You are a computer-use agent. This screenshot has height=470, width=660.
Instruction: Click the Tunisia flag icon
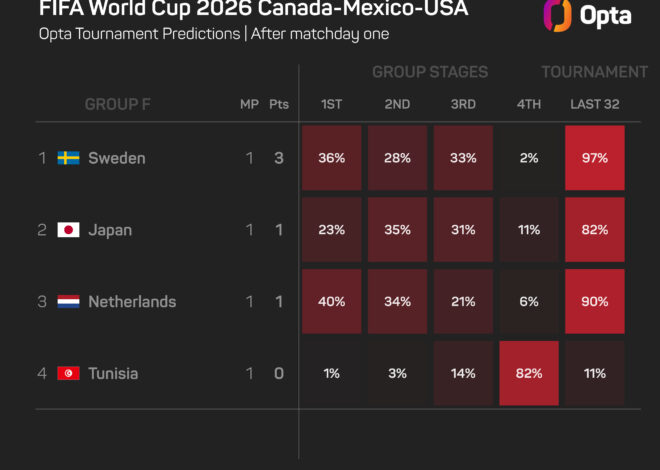(x=68, y=373)
